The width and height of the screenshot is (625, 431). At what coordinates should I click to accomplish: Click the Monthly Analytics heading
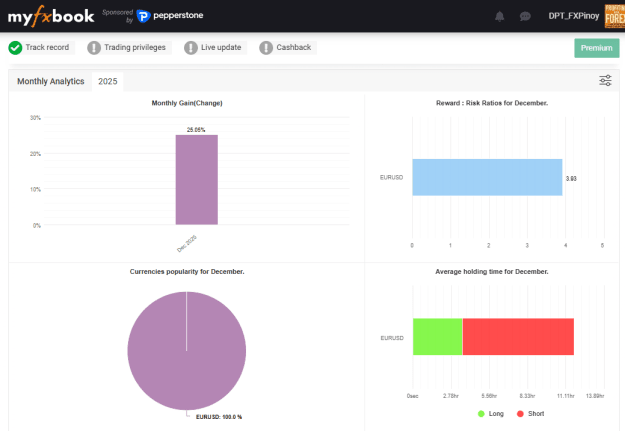(x=51, y=81)
